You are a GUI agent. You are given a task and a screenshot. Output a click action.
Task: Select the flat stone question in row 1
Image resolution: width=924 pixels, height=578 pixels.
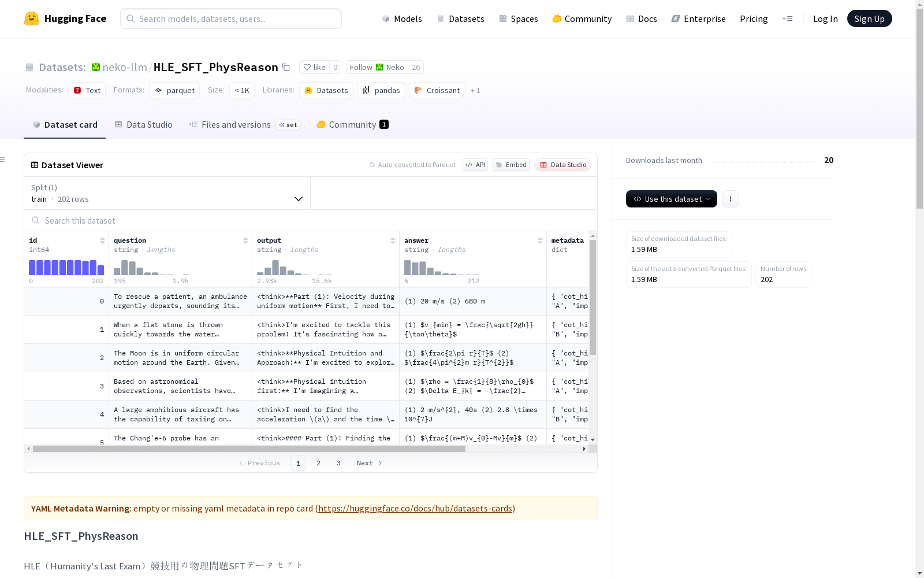click(180, 329)
